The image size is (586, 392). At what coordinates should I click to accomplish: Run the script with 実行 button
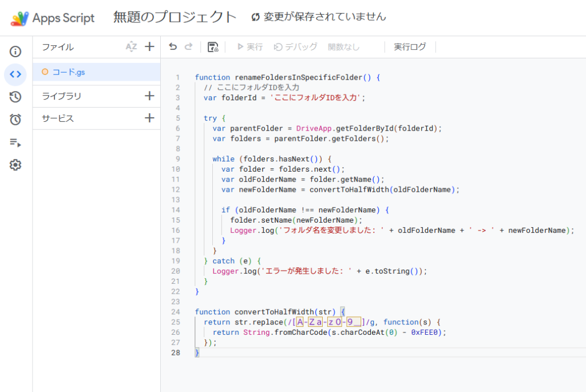pyautogui.click(x=250, y=47)
